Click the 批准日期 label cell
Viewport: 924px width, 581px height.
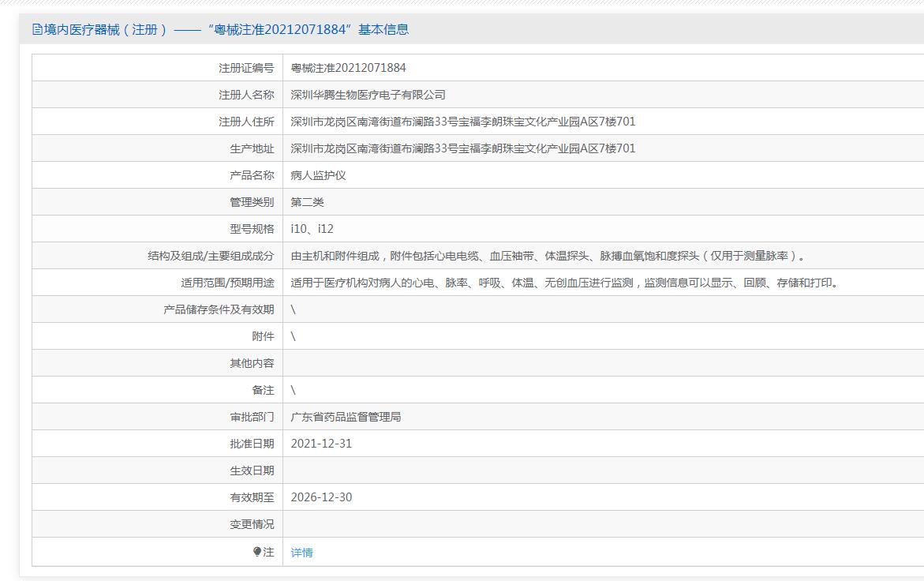(x=157, y=443)
